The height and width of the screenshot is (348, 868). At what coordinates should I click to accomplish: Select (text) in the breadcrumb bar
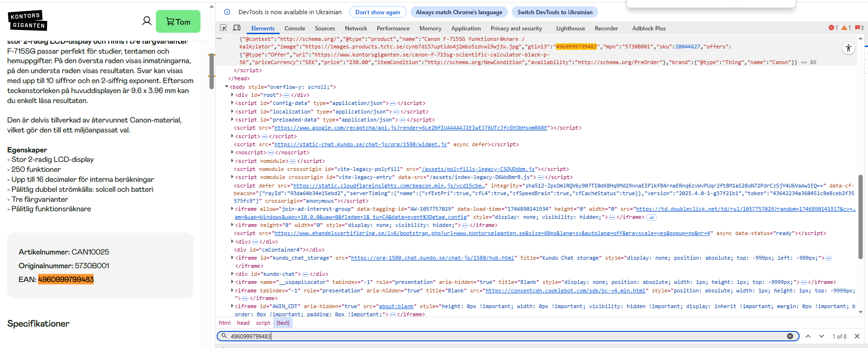[x=283, y=323]
